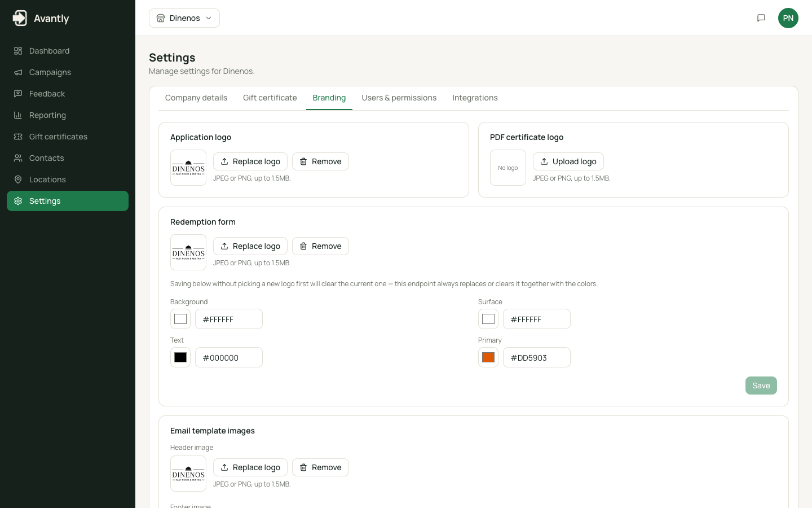Replace the Redemption form logo
The width and height of the screenshot is (812, 508).
(x=250, y=246)
